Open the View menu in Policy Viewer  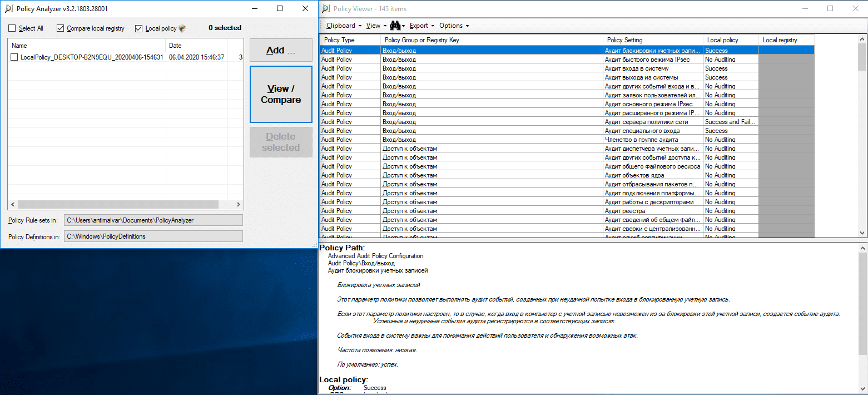[x=376, y=26]
